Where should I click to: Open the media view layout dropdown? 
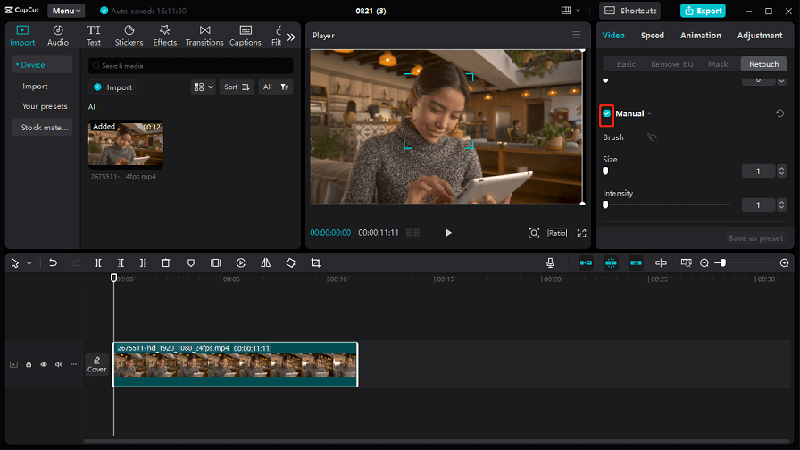203,87
